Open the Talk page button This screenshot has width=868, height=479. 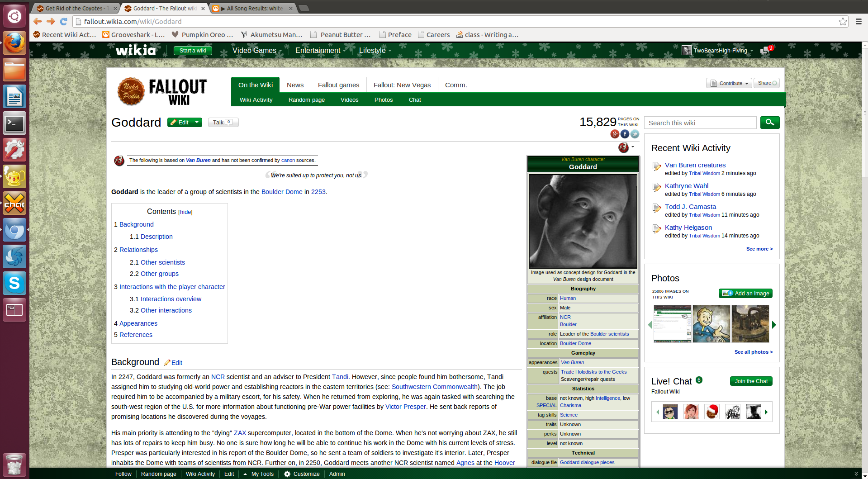click(223, 122)
